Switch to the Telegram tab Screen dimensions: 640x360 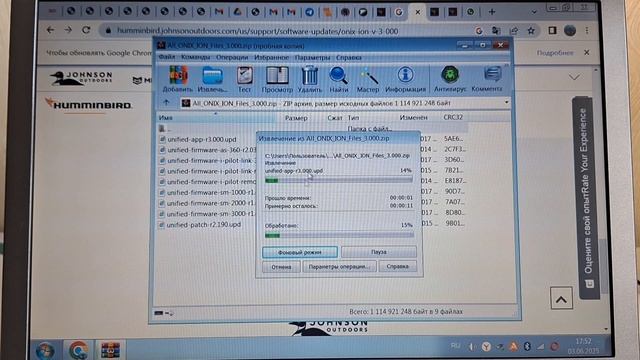(x=309, y=12)
